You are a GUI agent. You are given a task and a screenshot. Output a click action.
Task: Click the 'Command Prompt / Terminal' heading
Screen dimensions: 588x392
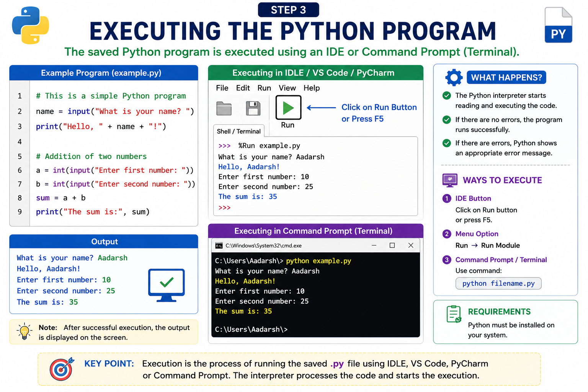point(501,260)
